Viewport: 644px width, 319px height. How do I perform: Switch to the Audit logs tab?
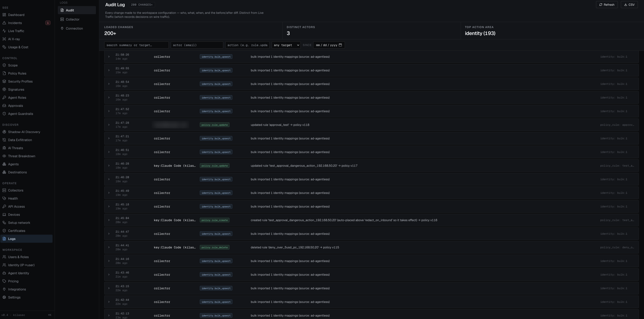coord(77,10)
